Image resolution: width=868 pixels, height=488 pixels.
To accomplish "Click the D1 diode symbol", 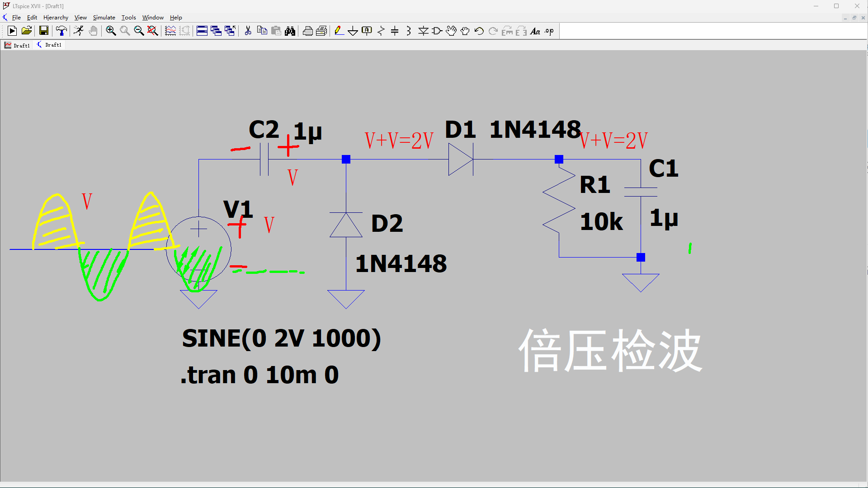I will click(460, 160).
